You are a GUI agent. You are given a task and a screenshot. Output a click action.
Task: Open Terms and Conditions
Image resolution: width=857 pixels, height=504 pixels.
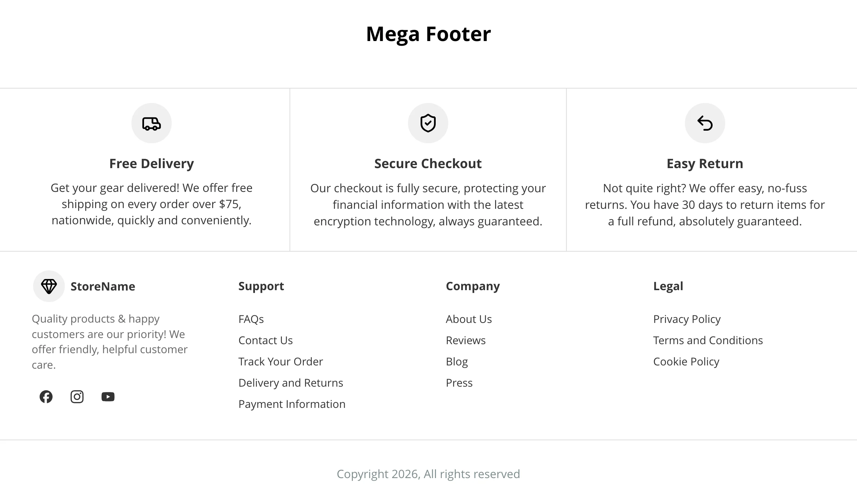708,340
